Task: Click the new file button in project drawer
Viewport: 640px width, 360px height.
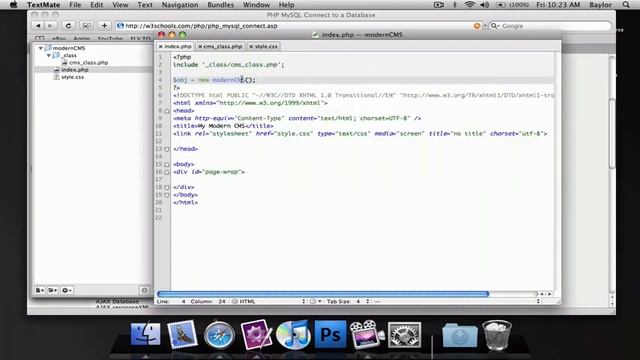Action: click(40, 290)
